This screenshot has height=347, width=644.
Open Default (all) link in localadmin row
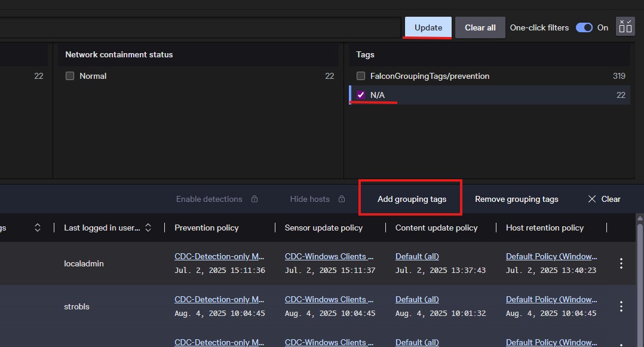417,256
